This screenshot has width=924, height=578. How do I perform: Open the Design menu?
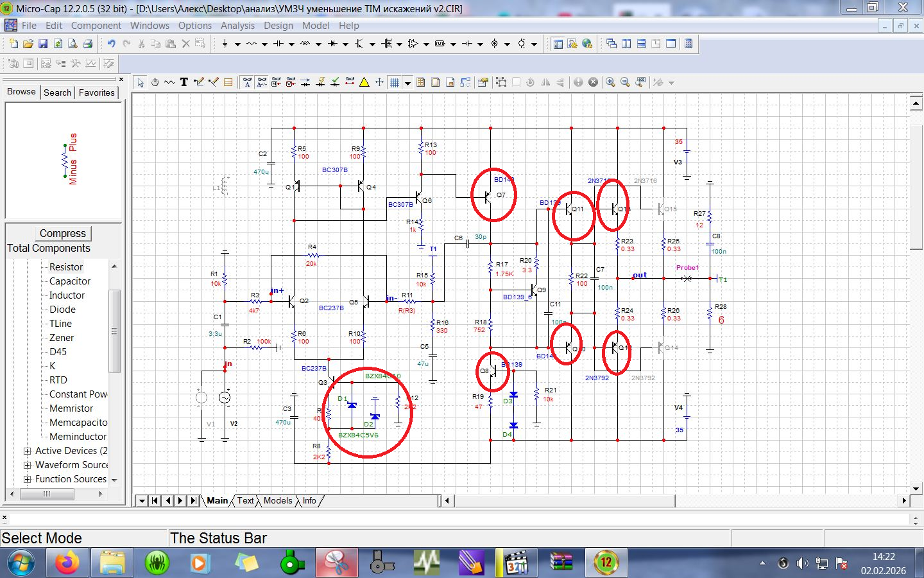click(x=278, y=26)
